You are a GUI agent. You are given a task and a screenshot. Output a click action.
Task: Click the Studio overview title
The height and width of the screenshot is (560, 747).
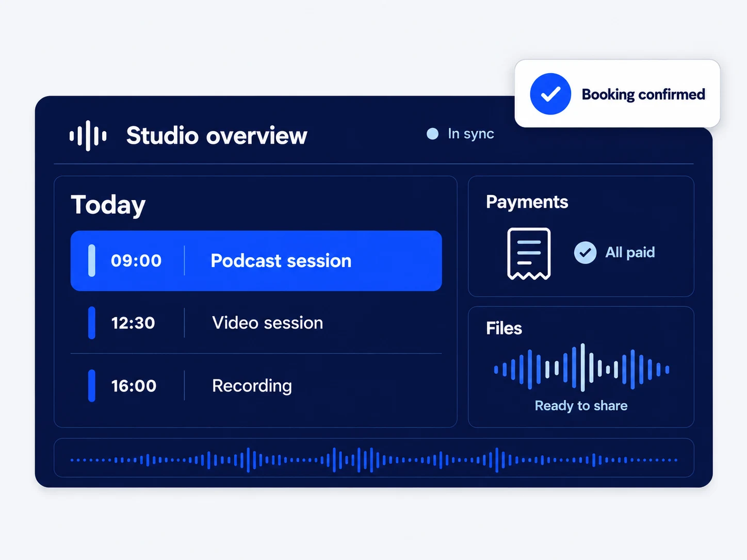click(x=217, y=136)
